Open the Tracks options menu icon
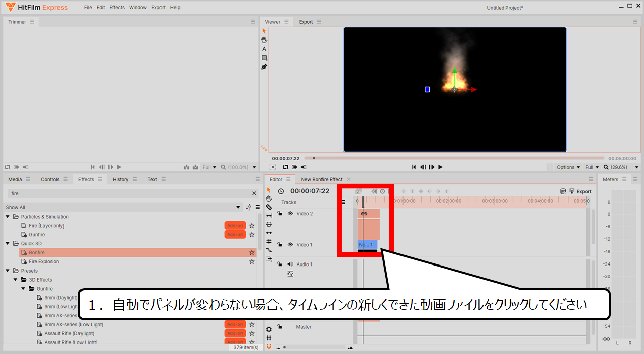Screen dimensions: 644x354 [x=344, y=202]
